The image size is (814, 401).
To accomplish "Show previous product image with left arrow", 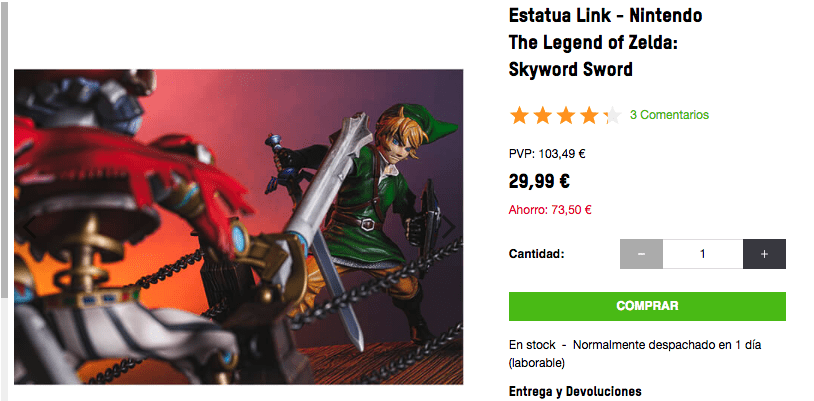I will pos(30,228).
